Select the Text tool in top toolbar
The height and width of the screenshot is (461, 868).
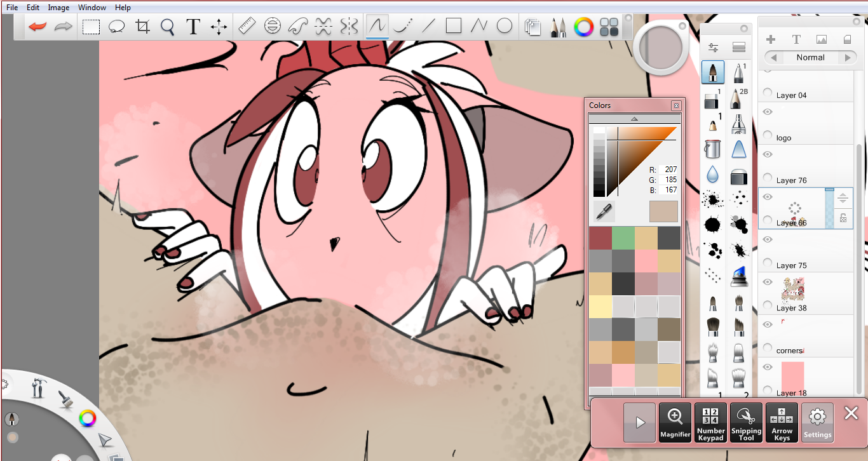coord(193,27)
